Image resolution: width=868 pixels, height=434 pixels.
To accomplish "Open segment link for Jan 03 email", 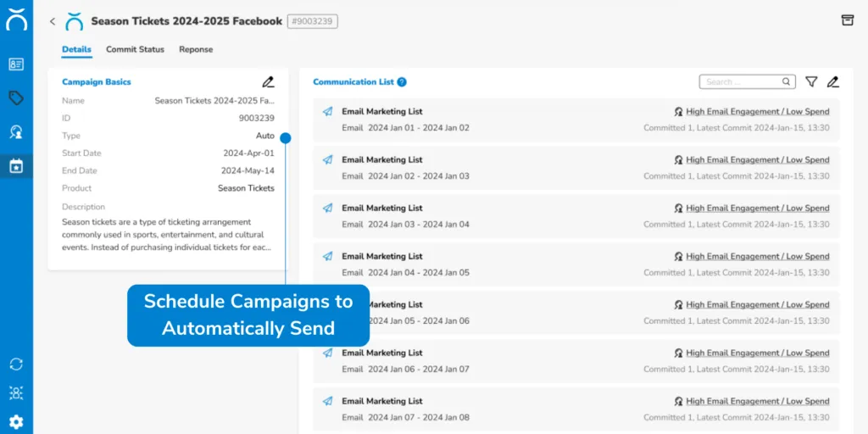I will click(x=757, y=208).
